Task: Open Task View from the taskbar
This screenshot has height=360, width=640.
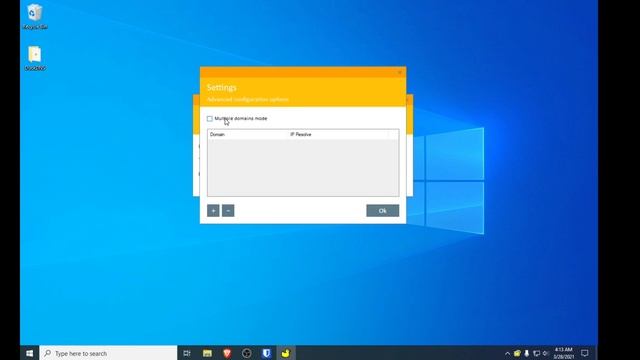Action: click(187, 353)
